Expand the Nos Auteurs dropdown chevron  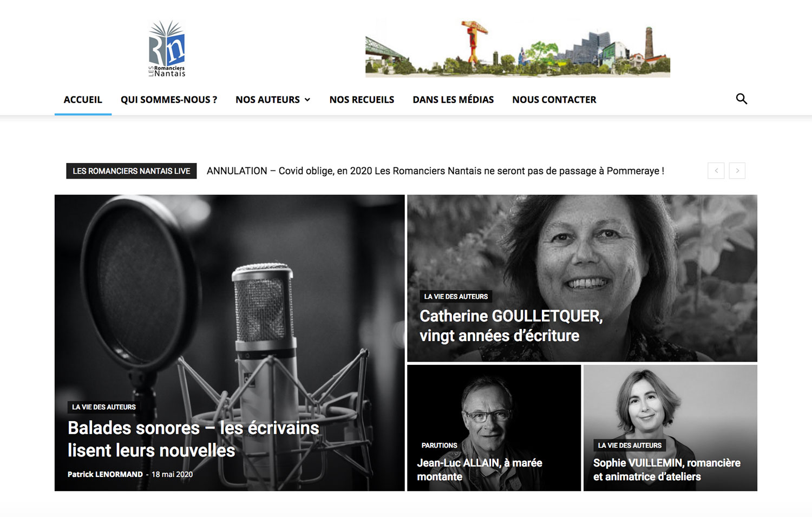pyautogui.click(x=307, y=100)
